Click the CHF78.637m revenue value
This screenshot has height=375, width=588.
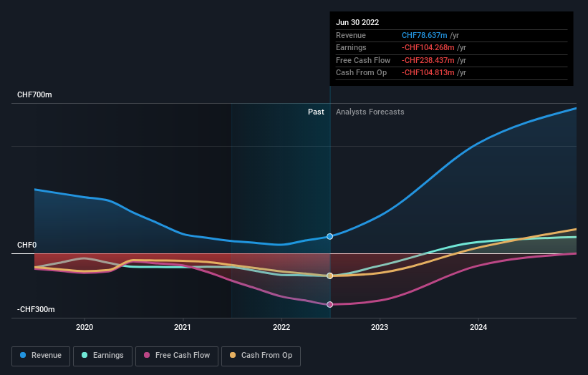coord(424,35)
